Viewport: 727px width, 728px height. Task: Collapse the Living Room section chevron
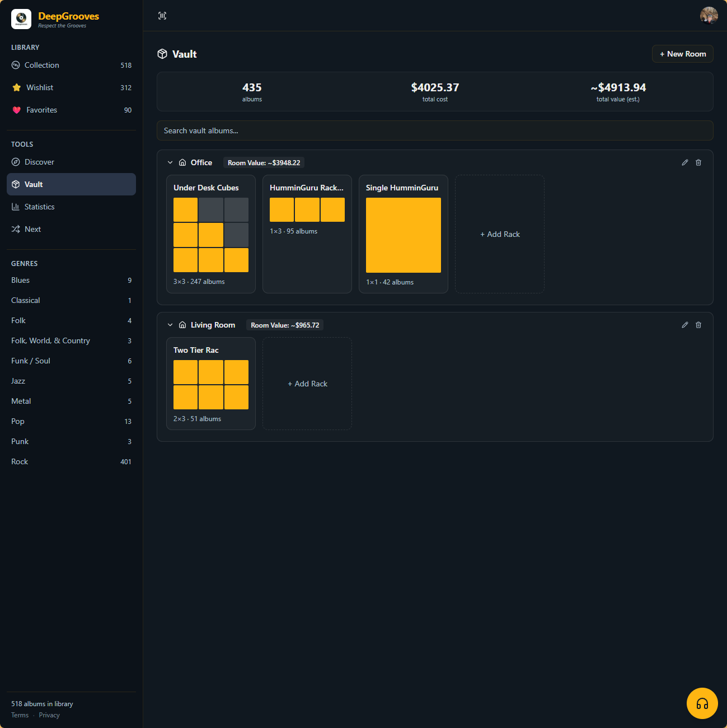(x=170, y=325)
